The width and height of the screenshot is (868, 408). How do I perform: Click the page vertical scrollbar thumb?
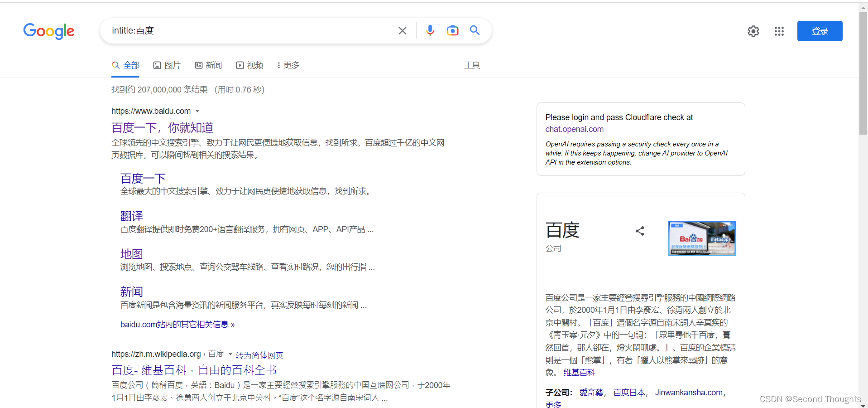pos(863,73)
